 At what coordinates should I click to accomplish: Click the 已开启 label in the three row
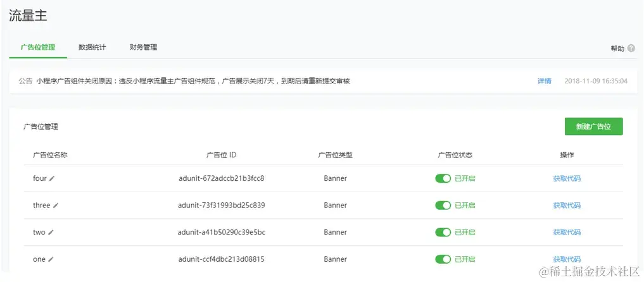(465, 205)
